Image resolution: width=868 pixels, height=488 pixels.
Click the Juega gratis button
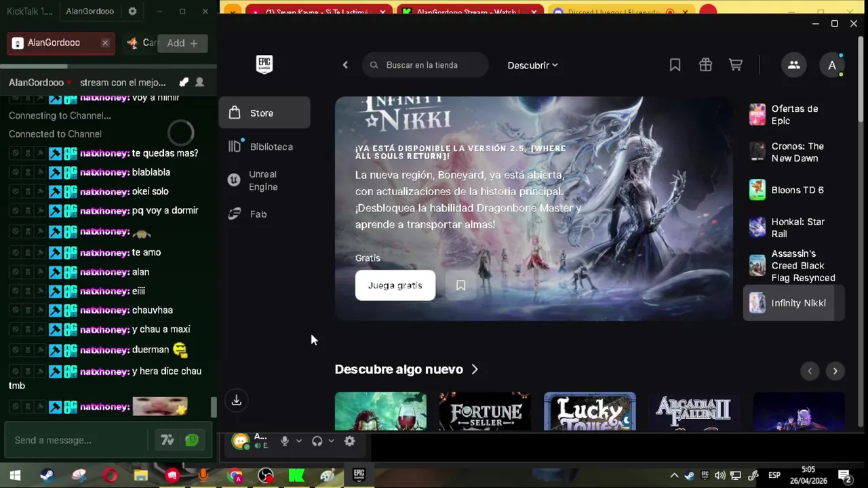pos(395,285)
